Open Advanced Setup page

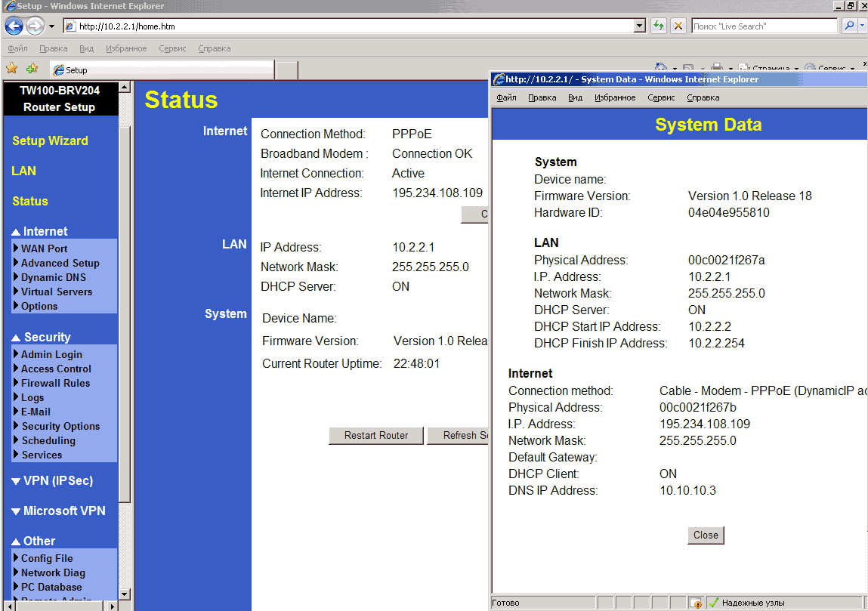click(x=60, y=264)
